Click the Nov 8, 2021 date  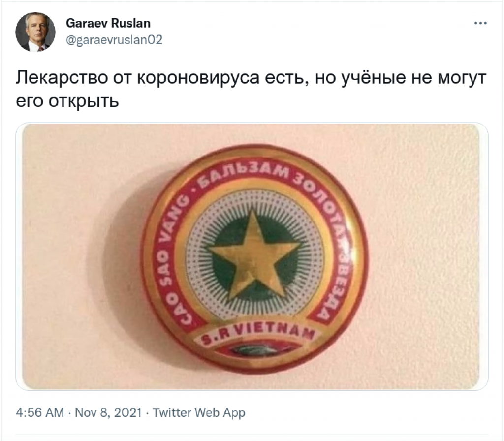pos(108,412)
